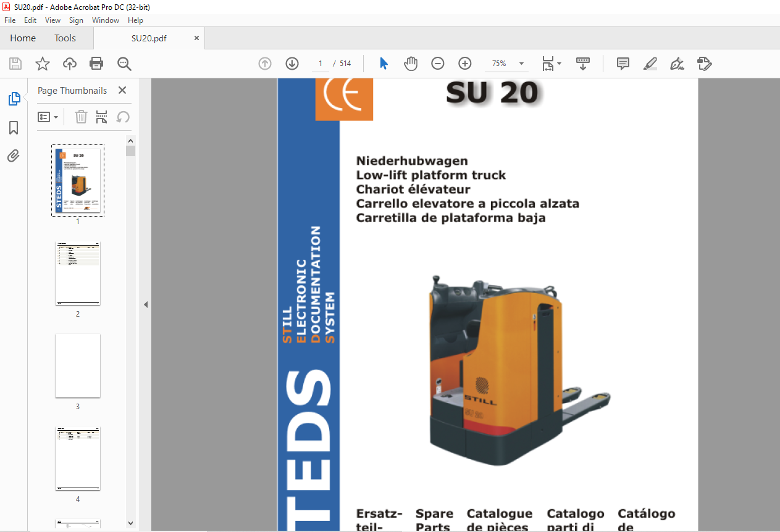Screen dimensions: 780x532
Task: Open the File menu
Action: click(x=10, y=20)
